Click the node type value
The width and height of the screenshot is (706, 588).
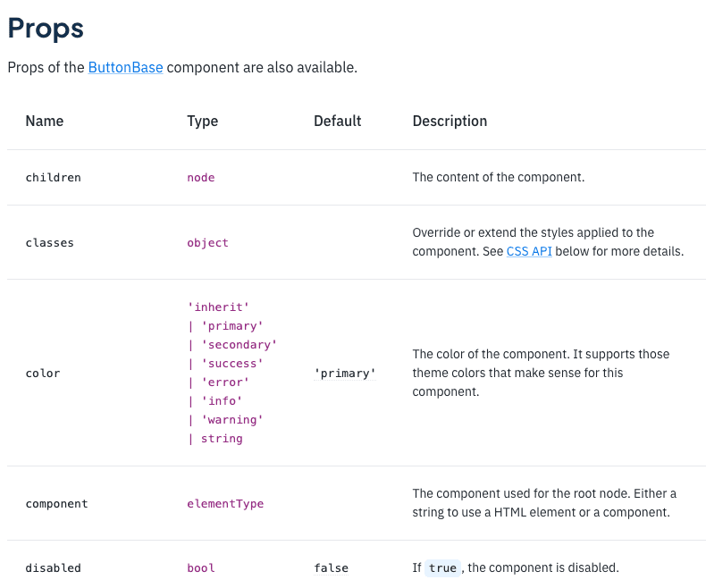coord(201,178)
